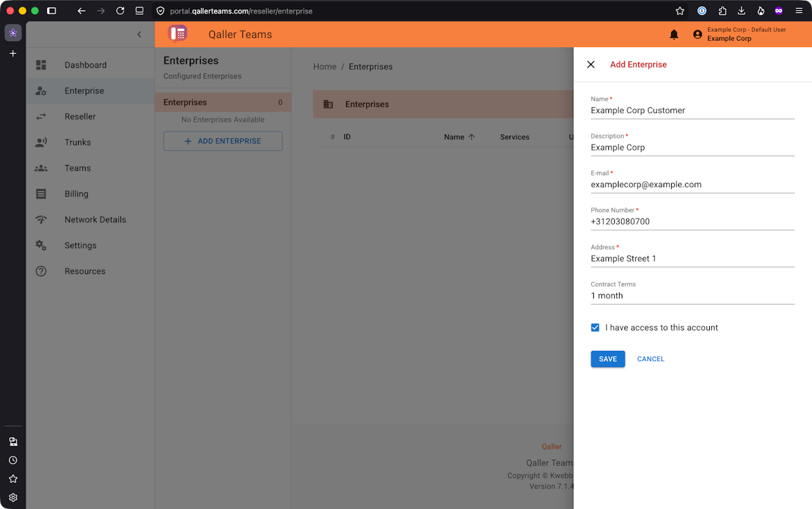Screen dimensions: 812x509
Task: Click the Billing receipt icon
Action: coord(41,194)
